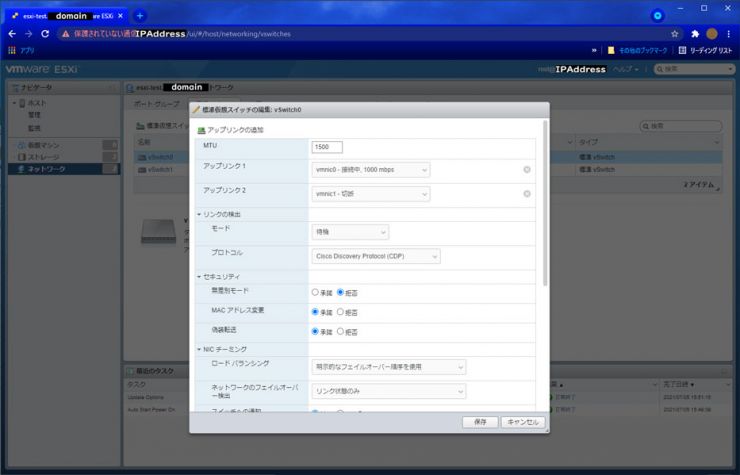Image resolution: width=740 pixels, height=475 pixels.
Task: Select 承諾 for 偽装転送
Action: tap(315, 331)
